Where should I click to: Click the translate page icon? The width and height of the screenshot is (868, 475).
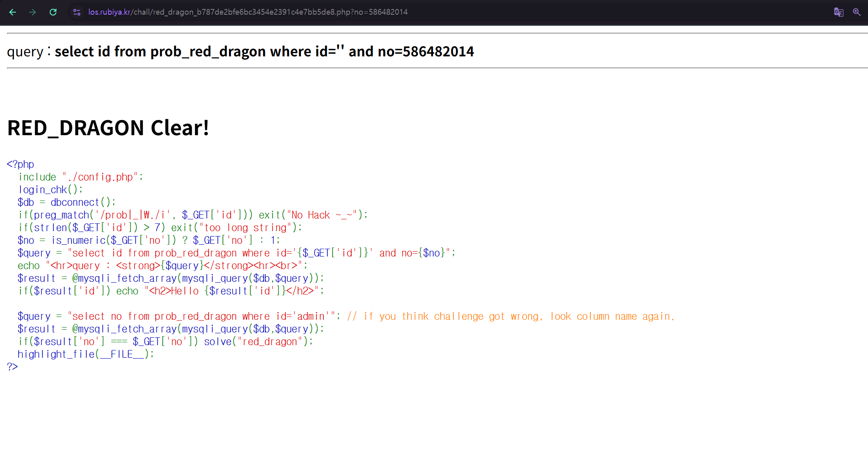click(x=839, y=12)
